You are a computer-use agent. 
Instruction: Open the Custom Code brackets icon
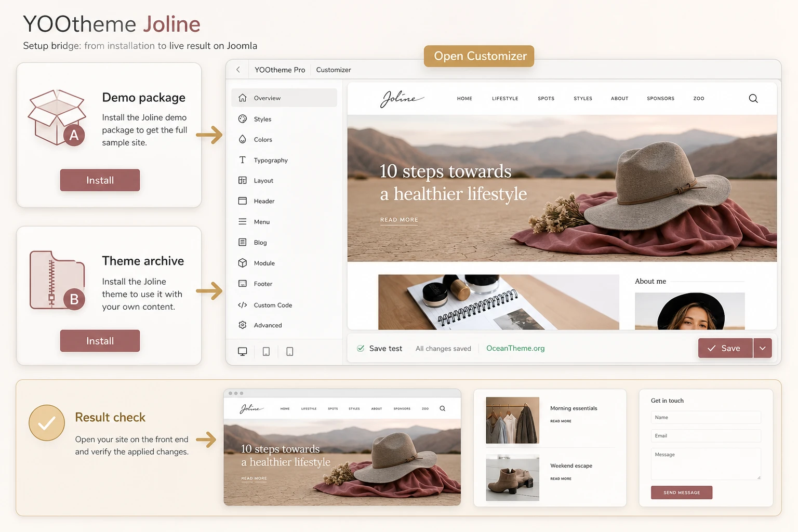[x=243, y=305]
